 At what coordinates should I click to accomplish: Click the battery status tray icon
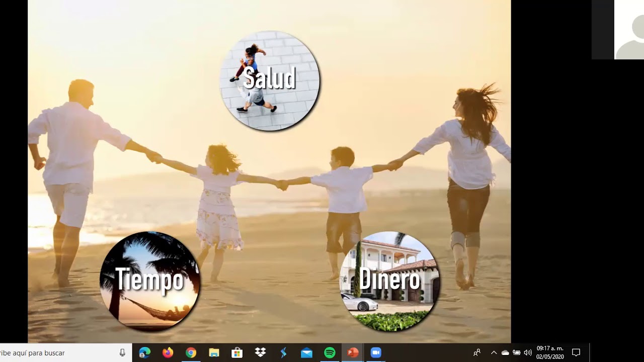pos(516,353)
